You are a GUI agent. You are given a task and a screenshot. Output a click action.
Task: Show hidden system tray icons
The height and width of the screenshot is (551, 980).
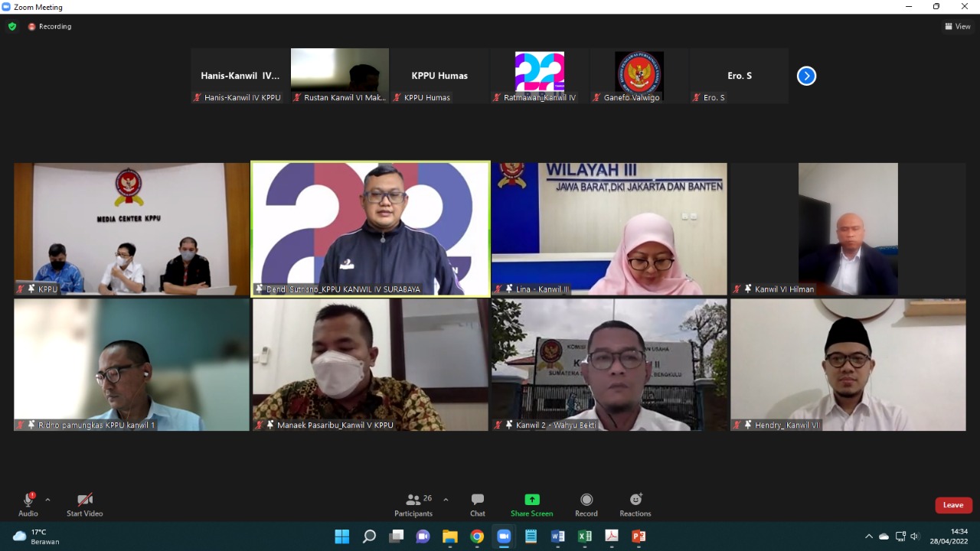point(868,536)
